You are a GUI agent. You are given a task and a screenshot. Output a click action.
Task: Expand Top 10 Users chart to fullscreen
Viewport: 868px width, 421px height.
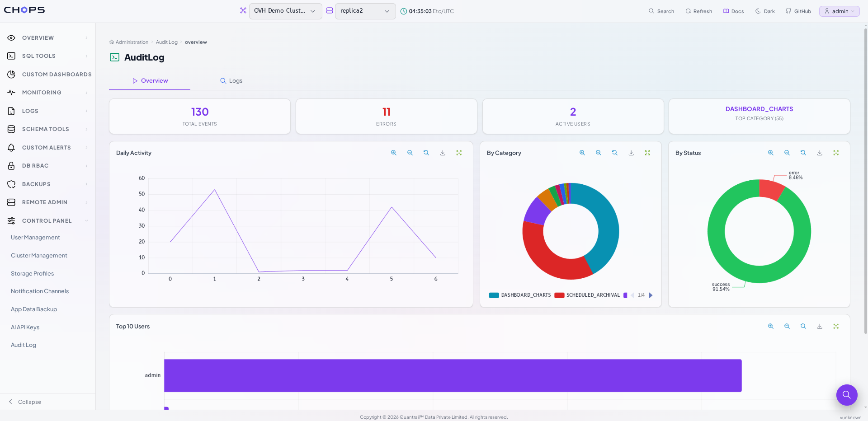pyautogui.click(x=836, y=326)
